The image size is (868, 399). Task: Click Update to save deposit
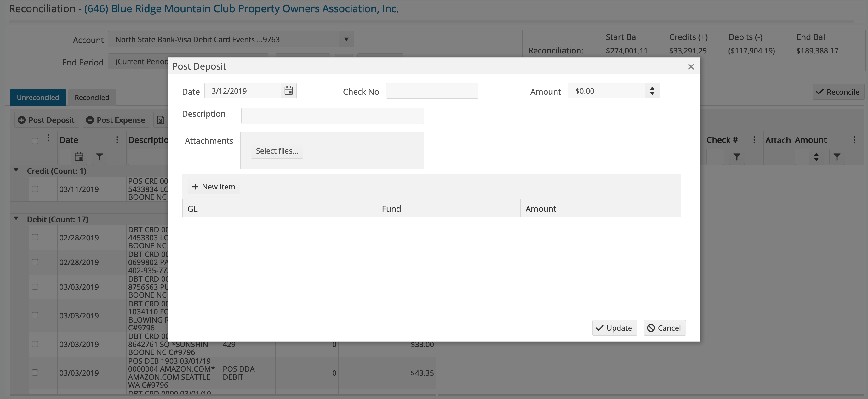coord(614,328)
